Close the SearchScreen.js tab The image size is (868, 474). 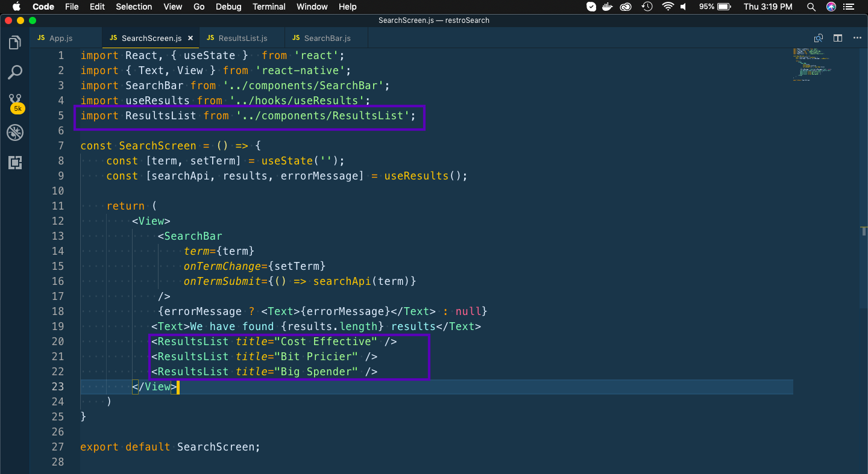[x=190, y=38]
